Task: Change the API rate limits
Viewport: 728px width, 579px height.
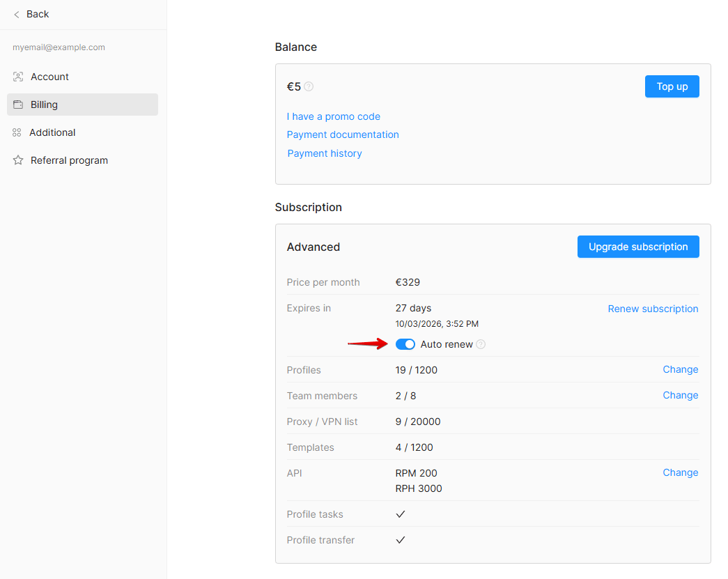Action: tap(680, 472)
